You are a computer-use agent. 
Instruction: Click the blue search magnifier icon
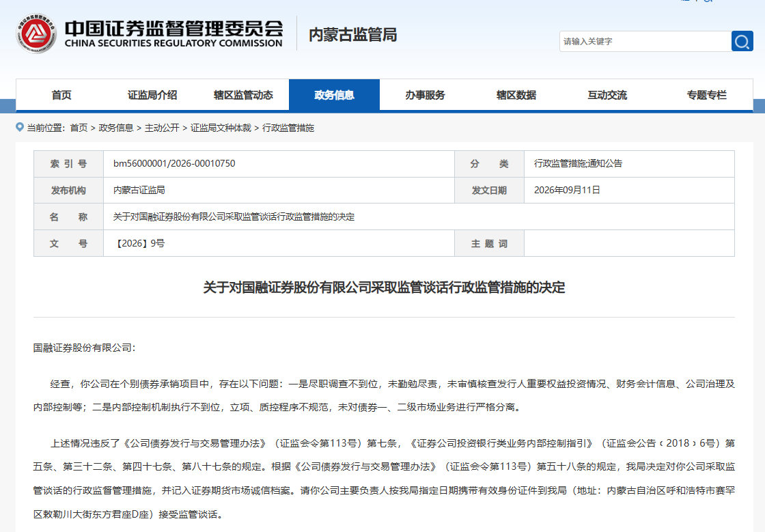coord(742,42)
